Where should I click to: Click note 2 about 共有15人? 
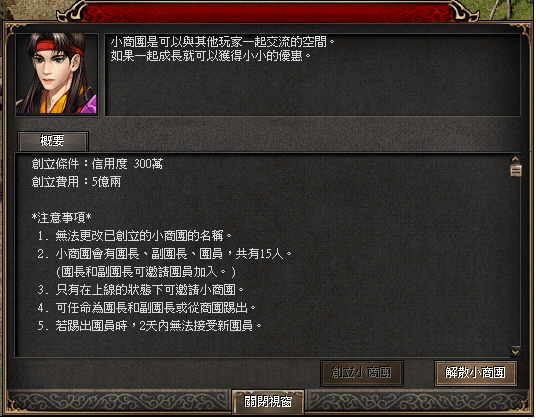(165, 254)
